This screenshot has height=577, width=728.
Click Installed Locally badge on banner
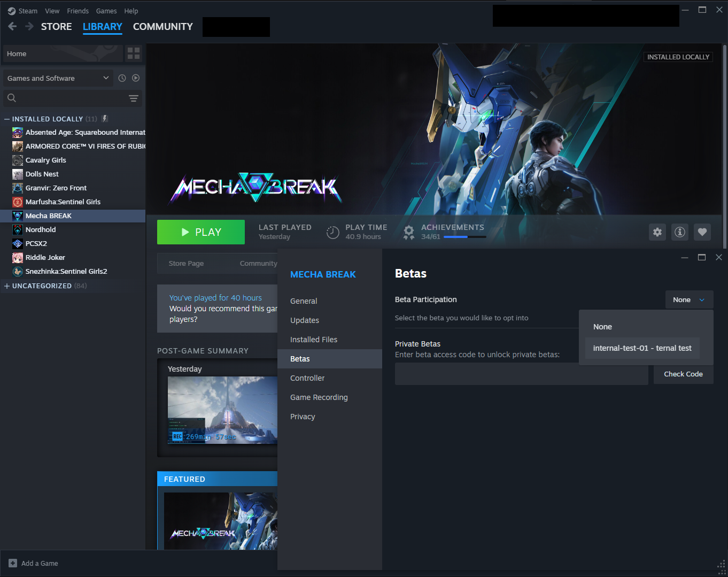(x=678, y=57)
